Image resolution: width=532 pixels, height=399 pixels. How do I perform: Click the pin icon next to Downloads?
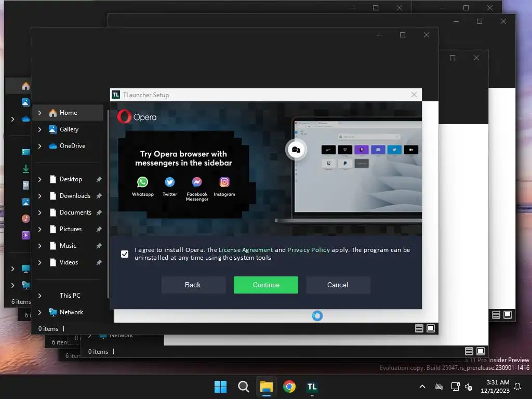[x=99, y=196]
